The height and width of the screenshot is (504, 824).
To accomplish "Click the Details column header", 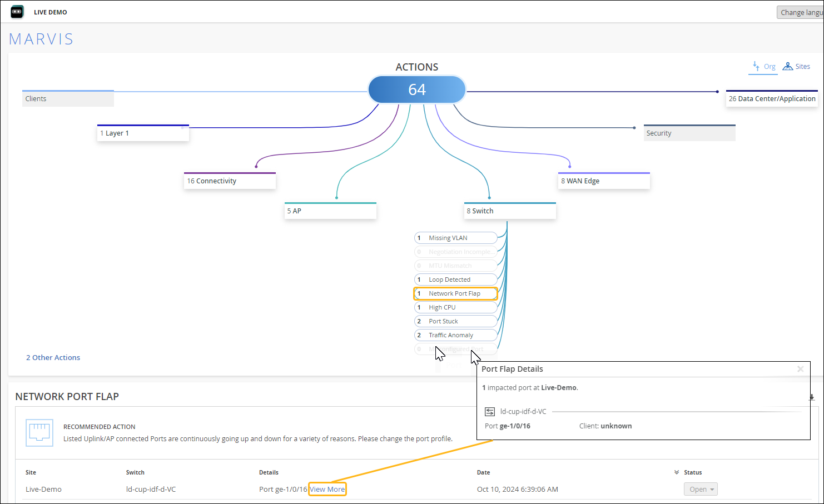I will click(x=269, y=472).
